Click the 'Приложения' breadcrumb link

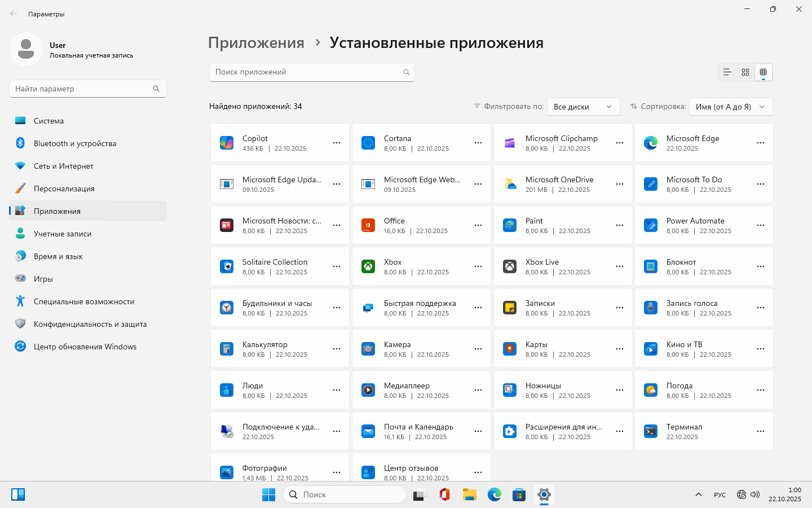click(256, 43)
